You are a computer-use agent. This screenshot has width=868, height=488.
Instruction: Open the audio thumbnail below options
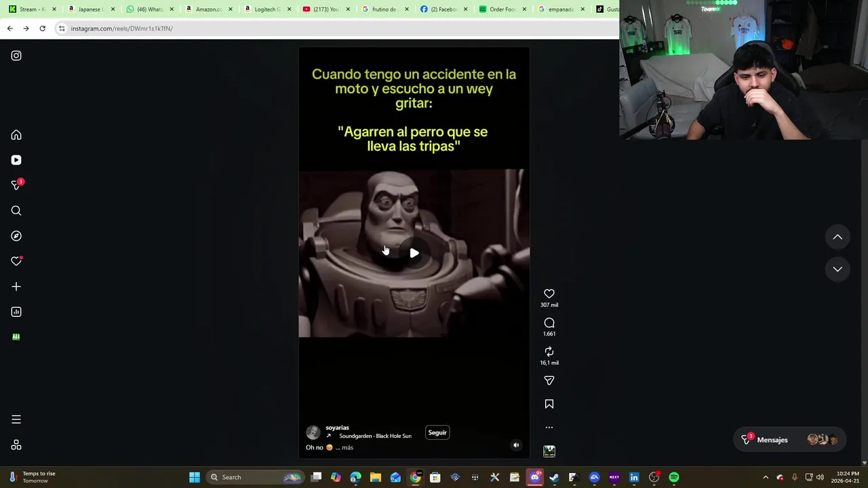(549, 451)
